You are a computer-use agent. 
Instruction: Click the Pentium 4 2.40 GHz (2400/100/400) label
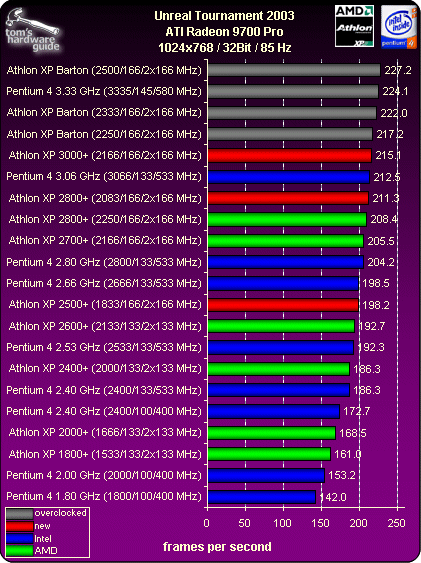click(x=104, y=411)
